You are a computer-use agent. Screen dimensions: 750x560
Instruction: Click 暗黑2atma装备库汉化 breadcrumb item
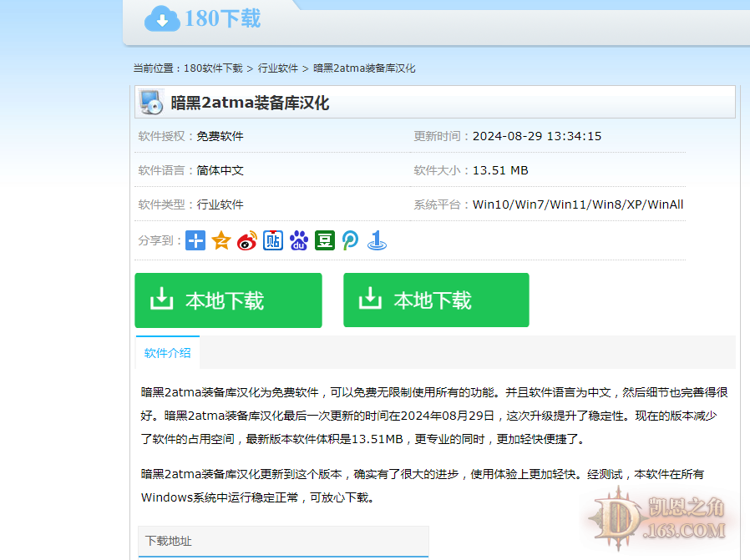point(364,68)
